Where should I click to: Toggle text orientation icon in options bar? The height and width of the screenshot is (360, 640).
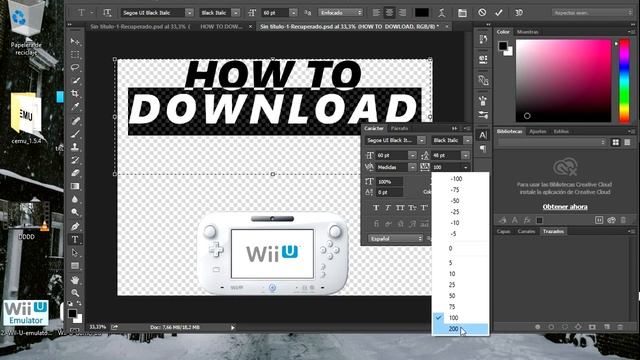pyautogui.click(x=107, y=13)
